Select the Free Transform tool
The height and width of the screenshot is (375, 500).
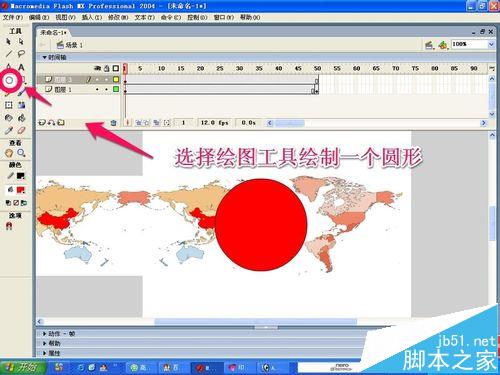click(x=9, y=105)
